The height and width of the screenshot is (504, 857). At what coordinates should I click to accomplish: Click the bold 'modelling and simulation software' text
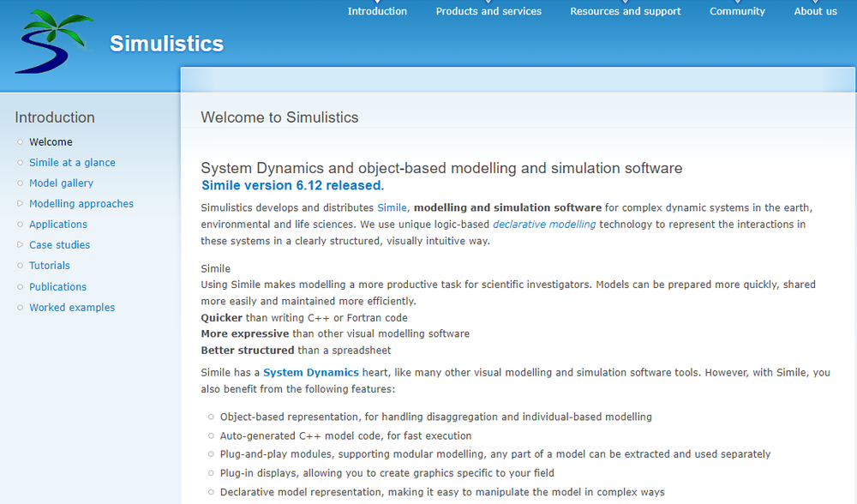[x=507, y=207]
